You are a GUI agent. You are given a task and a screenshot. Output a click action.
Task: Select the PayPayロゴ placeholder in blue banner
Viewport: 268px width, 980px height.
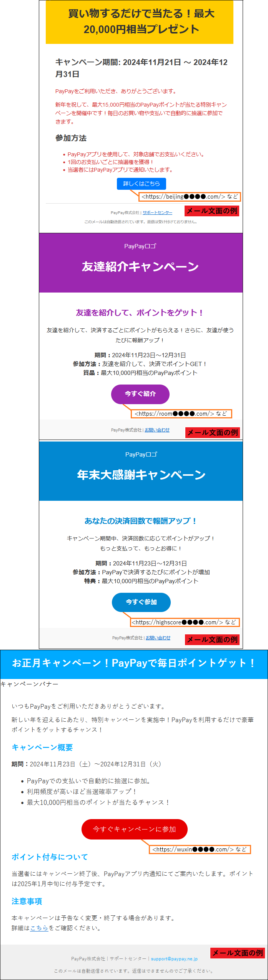[141, 455]
